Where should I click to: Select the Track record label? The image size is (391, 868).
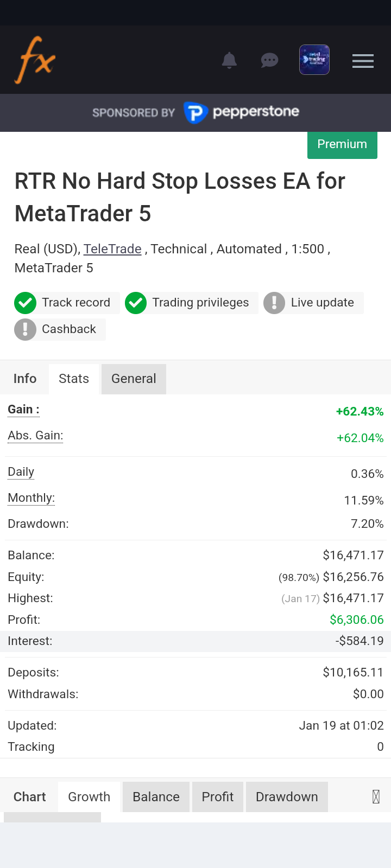[x=76, y=303]
